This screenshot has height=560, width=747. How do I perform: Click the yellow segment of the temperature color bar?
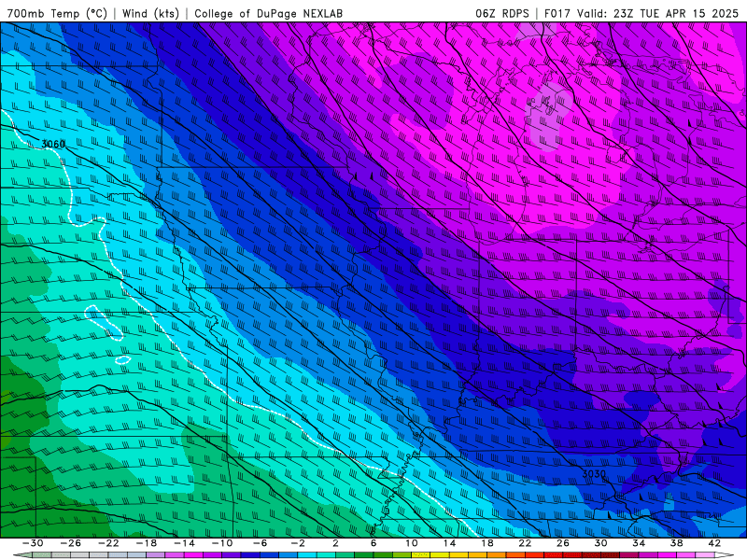click(x=440, y=555)
